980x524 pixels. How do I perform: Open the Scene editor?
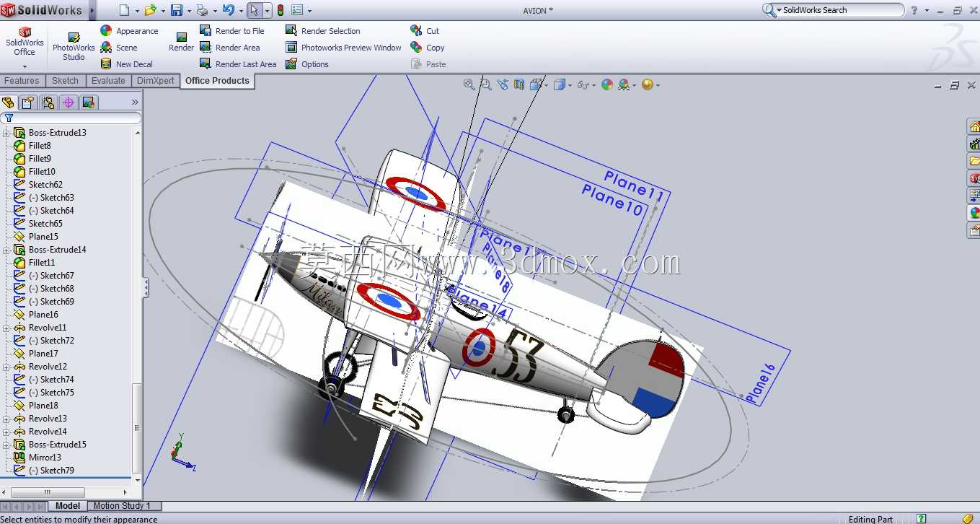tap(119, 48)
